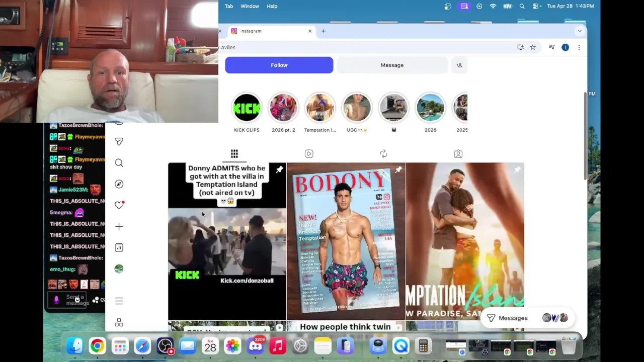Open the Temptation Island poster post
This screenshot has height=362, width=644.
(465, 241)
